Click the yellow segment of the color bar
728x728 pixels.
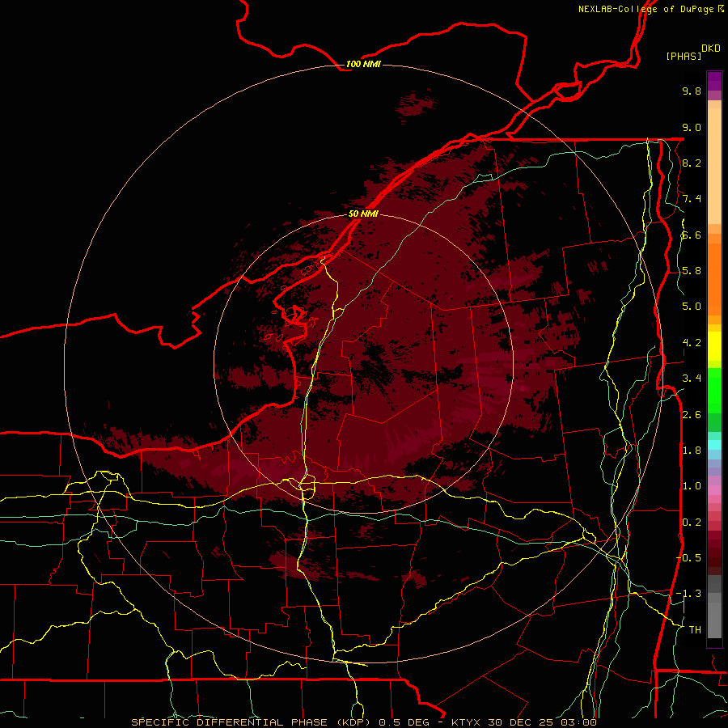pos(714,346)
